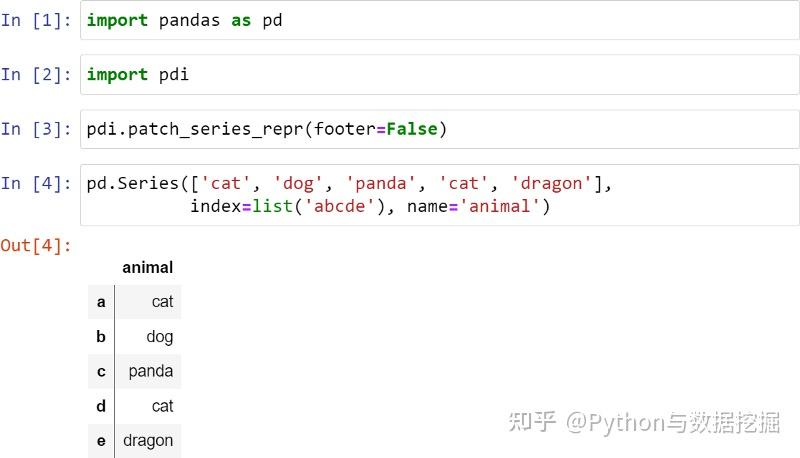800x458 pixels.
Task: Click the 'abcde' string in cell 4
Action: 340,207
